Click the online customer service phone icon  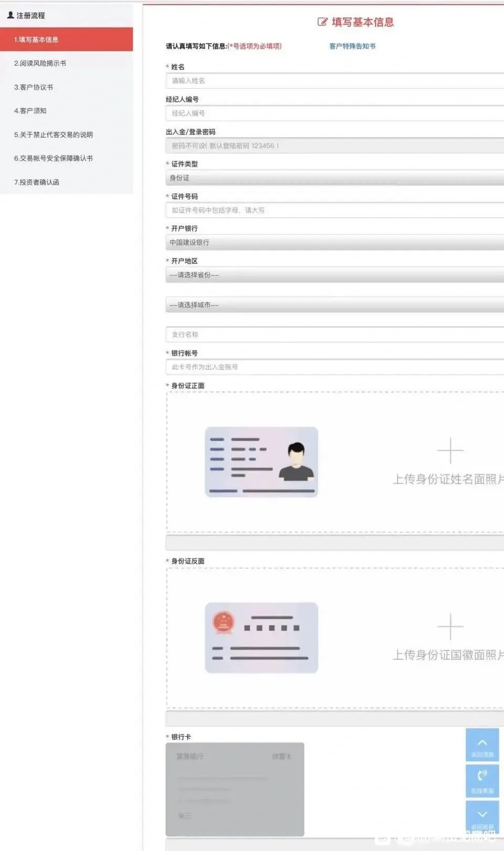(x=482, y=781)
